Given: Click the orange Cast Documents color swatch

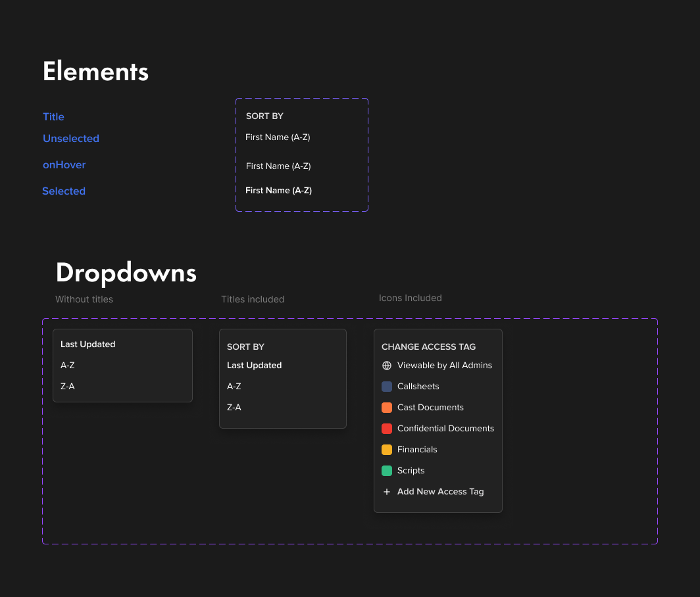Looking at the screenshot, I should 387,407.
